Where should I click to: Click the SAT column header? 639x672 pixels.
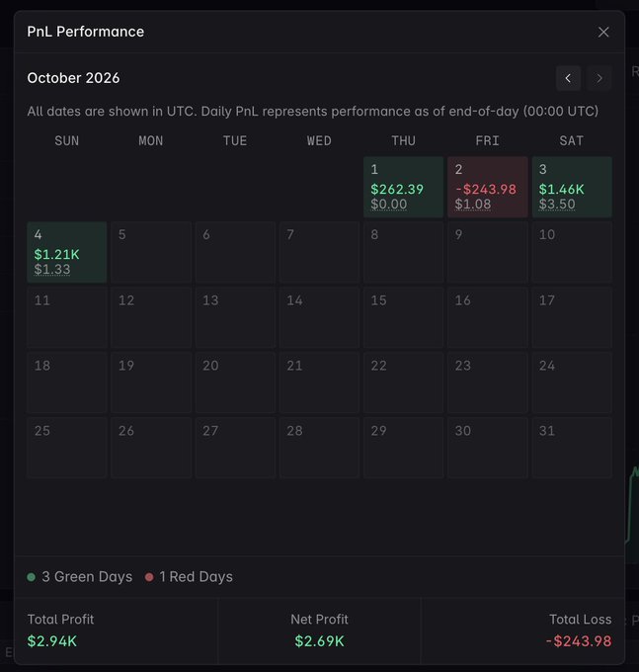coord(572,141)
